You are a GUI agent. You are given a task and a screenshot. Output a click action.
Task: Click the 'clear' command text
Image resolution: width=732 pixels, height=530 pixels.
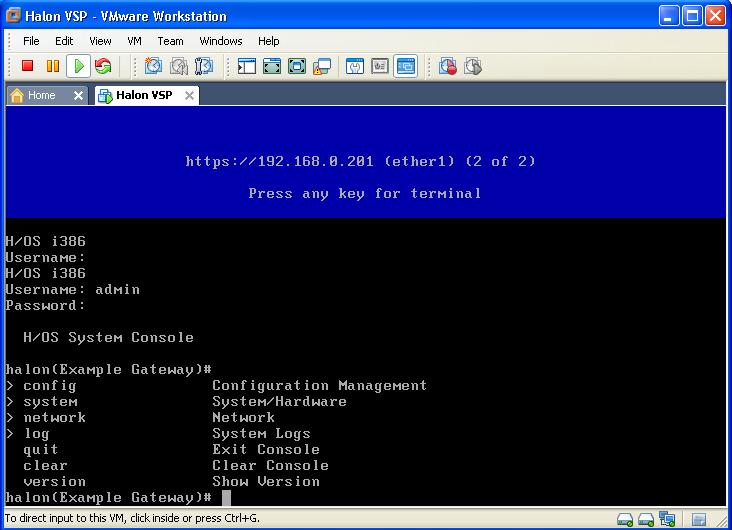45,466
